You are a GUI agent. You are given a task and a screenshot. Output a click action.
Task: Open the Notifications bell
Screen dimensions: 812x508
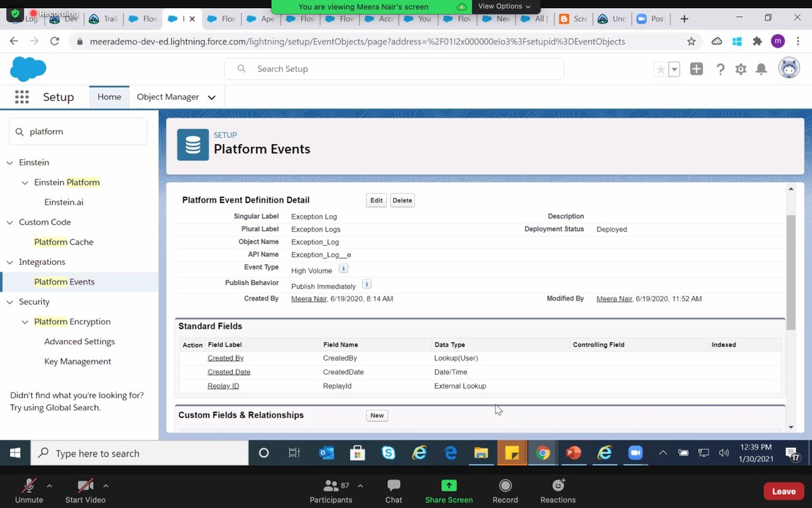tap(761, 69)
